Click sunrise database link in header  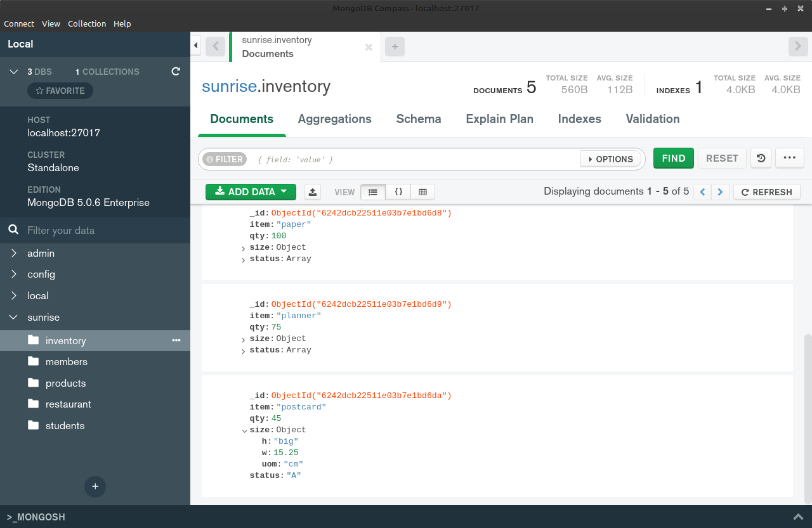228,86
